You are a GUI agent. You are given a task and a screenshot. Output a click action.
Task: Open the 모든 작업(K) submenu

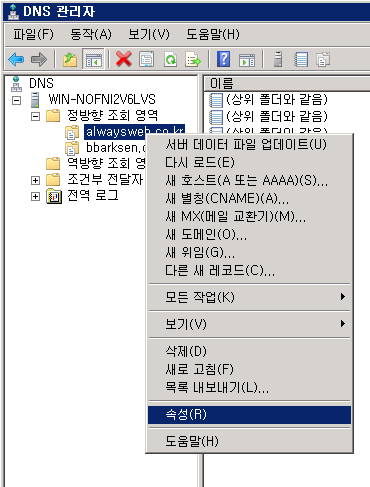(x=249, y=297)
